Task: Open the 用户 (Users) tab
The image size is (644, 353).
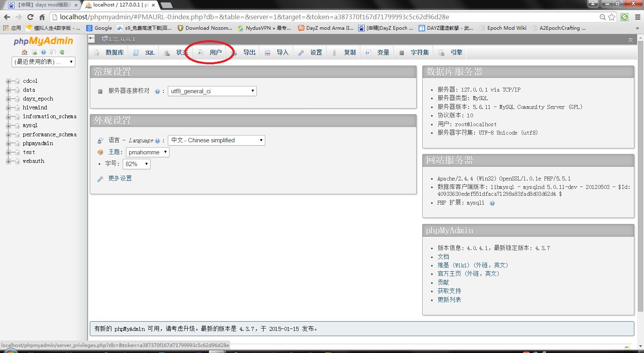Action: click(210, 53)
